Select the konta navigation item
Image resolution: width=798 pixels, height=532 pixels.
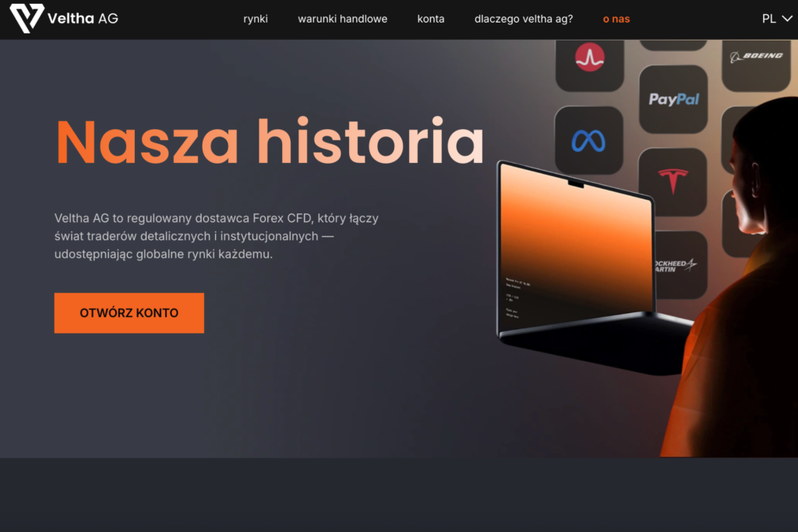point(430,19)
